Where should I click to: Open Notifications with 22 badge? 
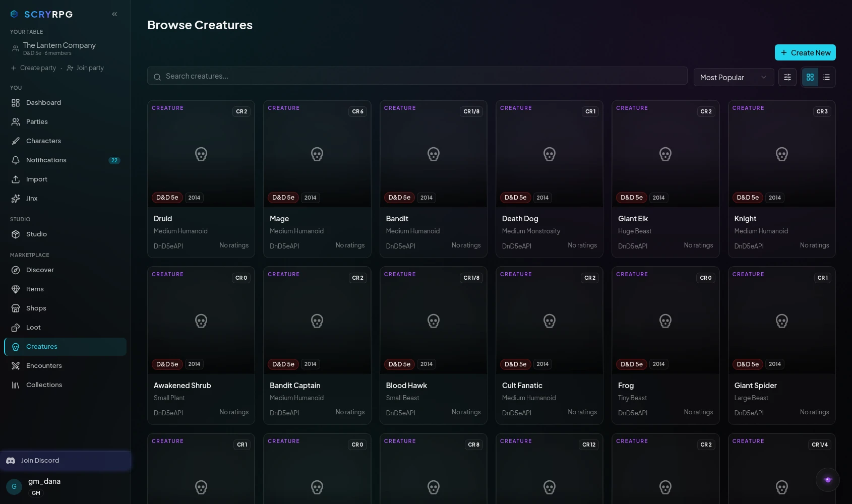(x=66, y=160)
